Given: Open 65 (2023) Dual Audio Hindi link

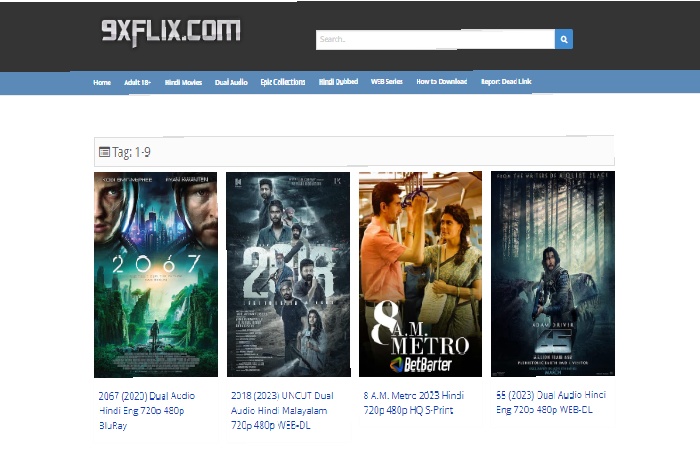Looking at the screenshot, I should click(551, 402).
